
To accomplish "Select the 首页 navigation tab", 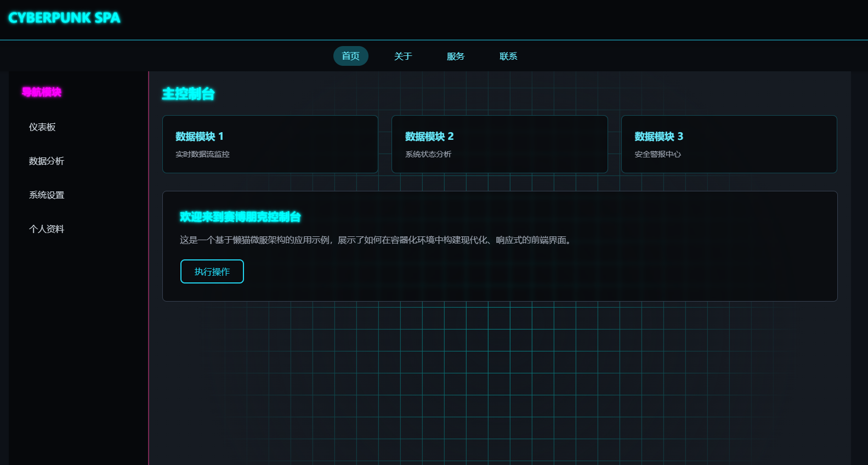I will (351, 56).
